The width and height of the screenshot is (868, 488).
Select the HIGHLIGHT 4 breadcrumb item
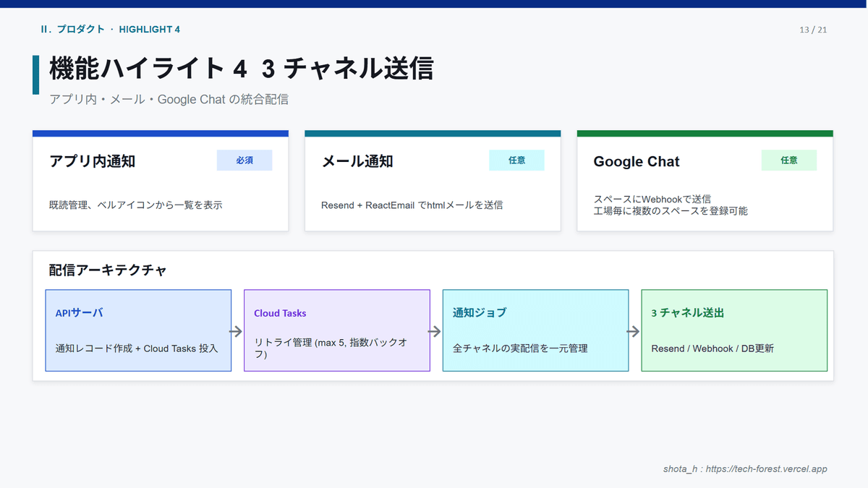(150, 30)
